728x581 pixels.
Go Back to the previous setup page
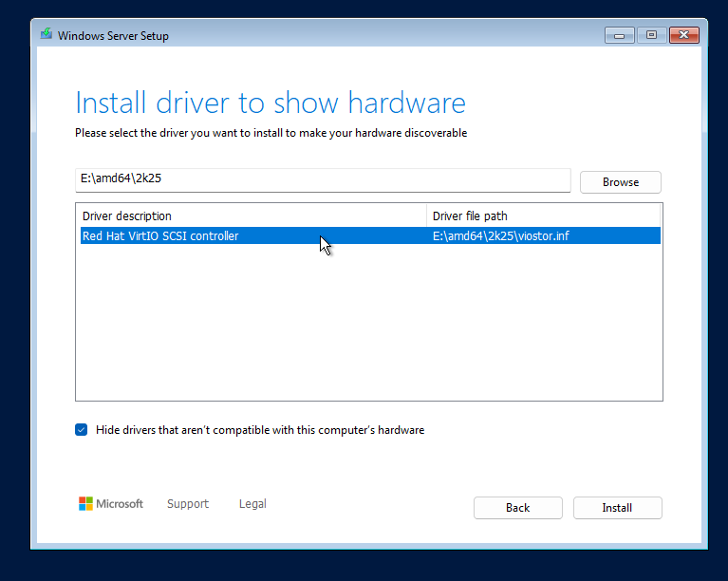tap(517, 508)
